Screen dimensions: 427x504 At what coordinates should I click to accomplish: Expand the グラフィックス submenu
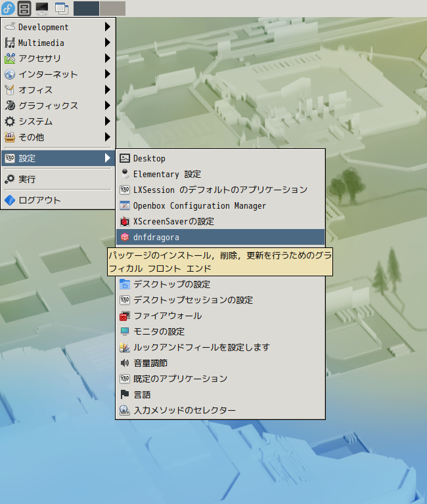click(x=58, y=106)
